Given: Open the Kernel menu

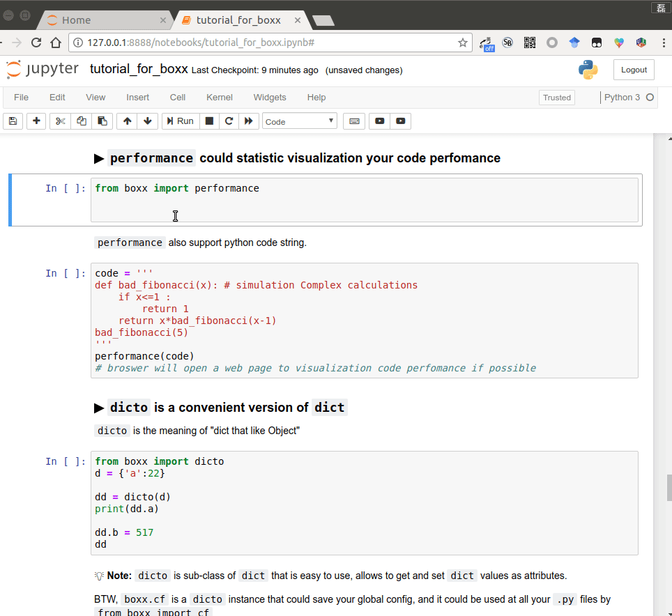Looking at the screenshot, I should tap(220, 98).
